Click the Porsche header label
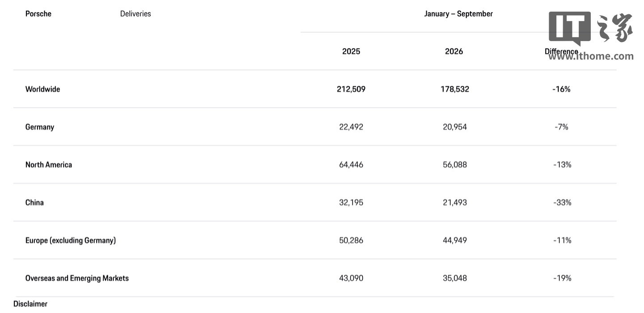 click(38, 14)
